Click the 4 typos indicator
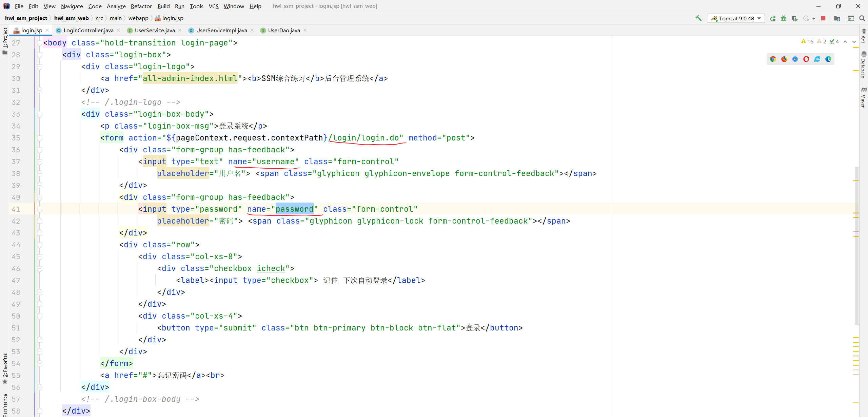The width and height of the screenshot is (868, 417). pyautogui.click(x=834, y=41)
